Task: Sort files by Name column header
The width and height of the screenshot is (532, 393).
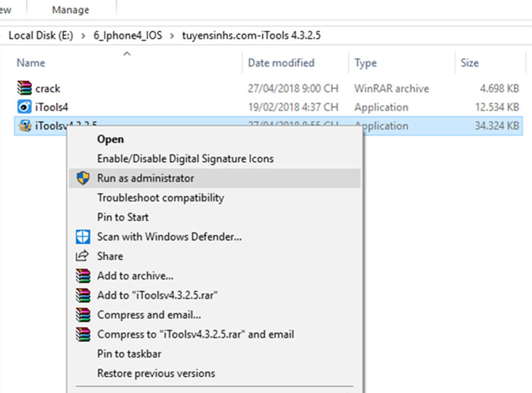Action: coord(31,63)
